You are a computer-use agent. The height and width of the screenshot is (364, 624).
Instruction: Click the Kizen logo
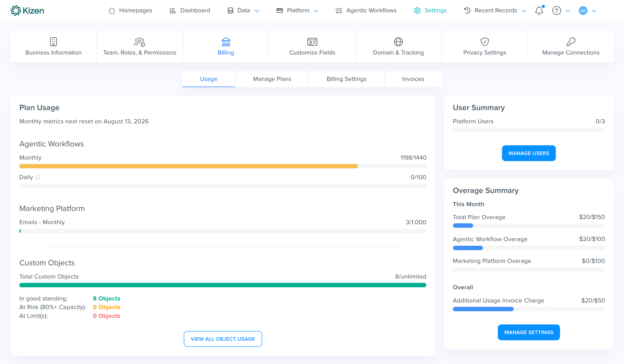[x=27, y=10]
